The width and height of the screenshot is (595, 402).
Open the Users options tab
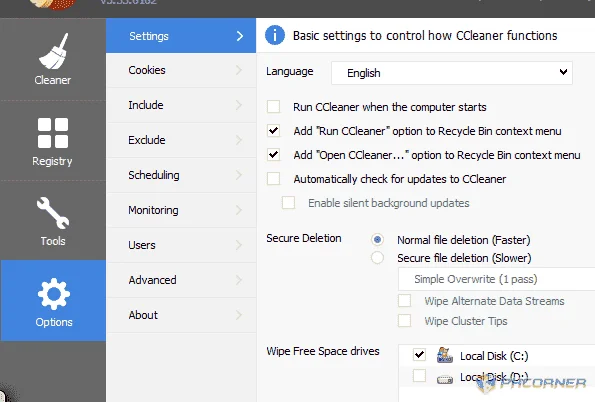click(181, 245)
